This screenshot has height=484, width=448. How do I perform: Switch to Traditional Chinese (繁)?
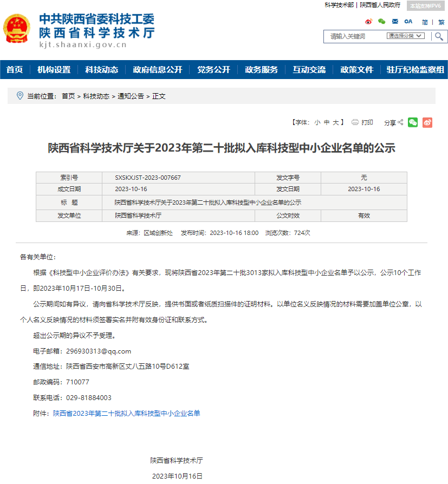tap(441, 22)
